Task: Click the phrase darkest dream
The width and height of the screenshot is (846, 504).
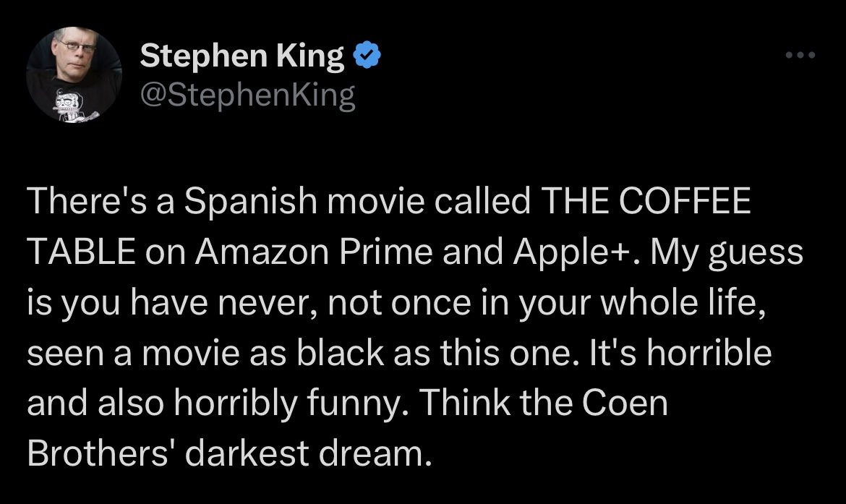Action: [312, 453]
